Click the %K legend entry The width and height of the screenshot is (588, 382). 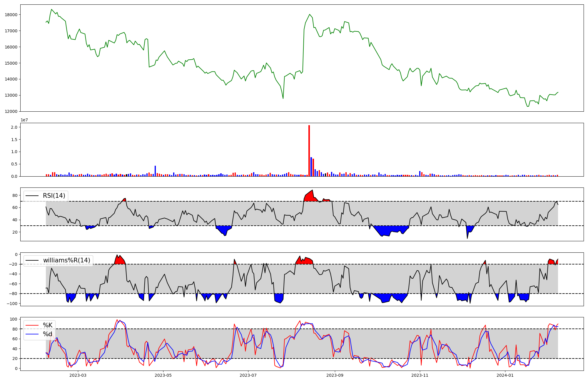tap(48, 325)
